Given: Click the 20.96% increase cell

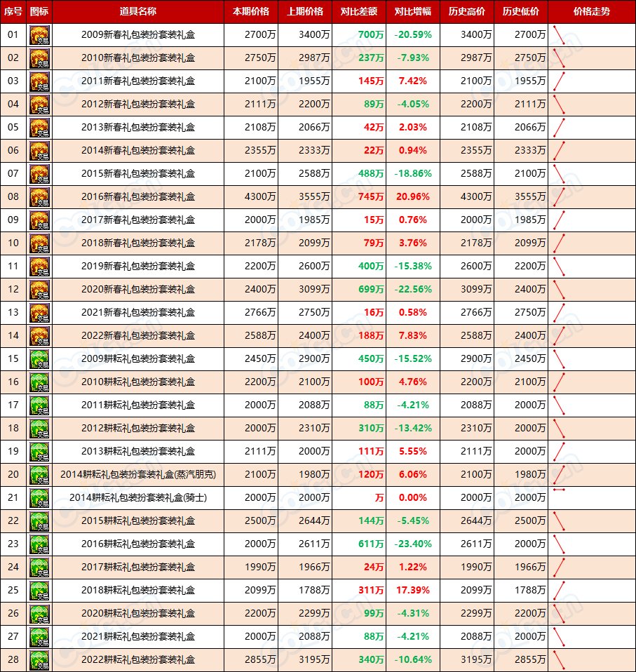Looking at the screenshot, I should click(412, 197).
